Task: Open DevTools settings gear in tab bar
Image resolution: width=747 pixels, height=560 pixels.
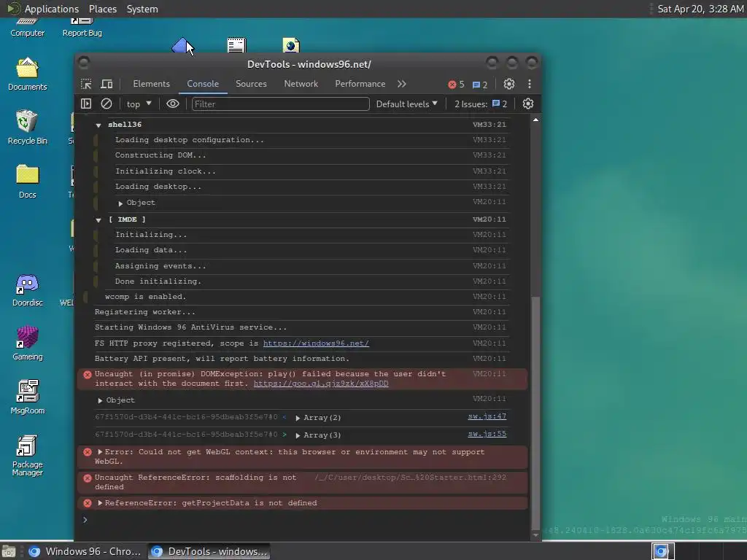Action: click(x=508, y=84)
